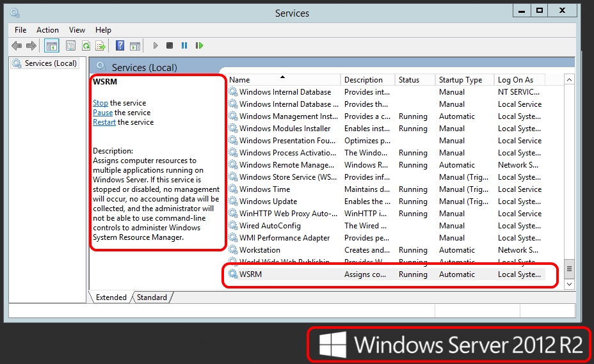Select the Windows Internal Database service row
Image resolution: width=594 pixels, height=364 pixels.
386,92
